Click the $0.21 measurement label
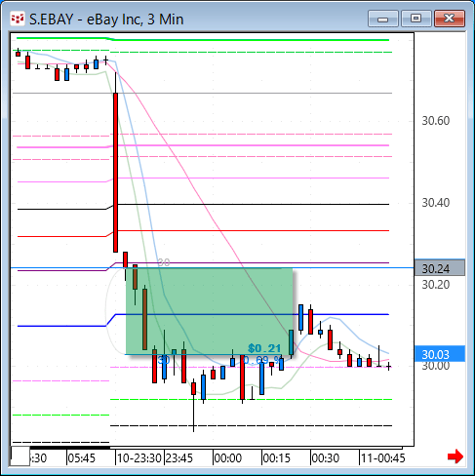Image resolution: width=475 pixels, height=476 pixels. pos(264,348)
